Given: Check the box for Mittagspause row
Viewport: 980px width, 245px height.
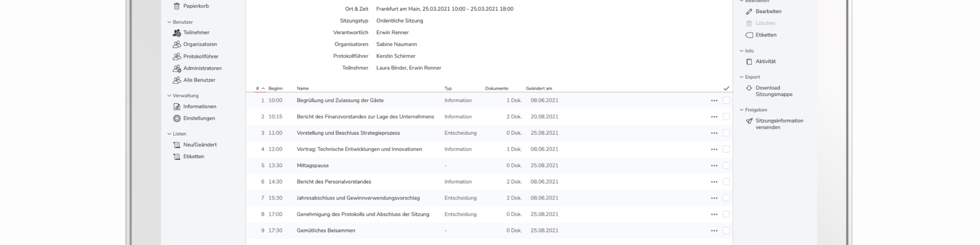Looking at the screenshot, I should click(x=726, y=165).
